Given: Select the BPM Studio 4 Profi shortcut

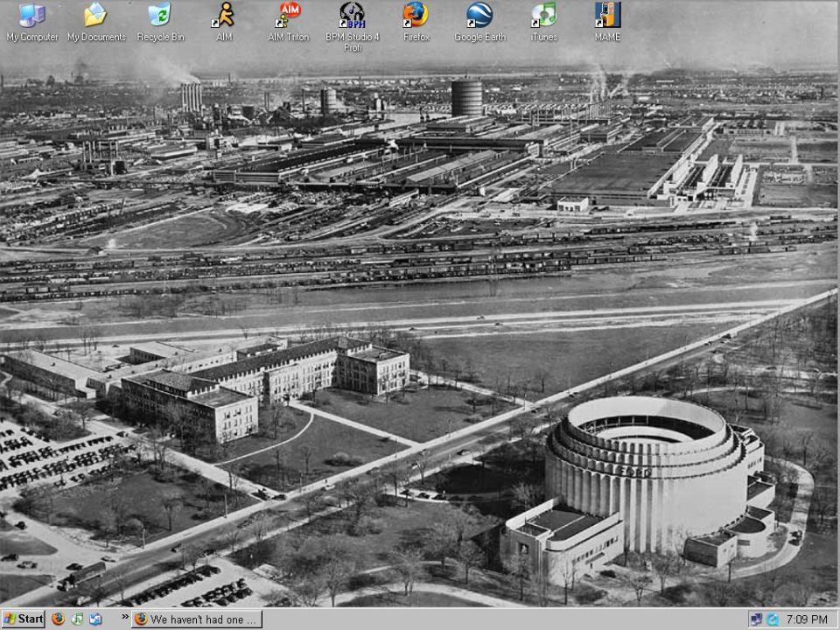Looking at the screenshot, I should point(352,27).
